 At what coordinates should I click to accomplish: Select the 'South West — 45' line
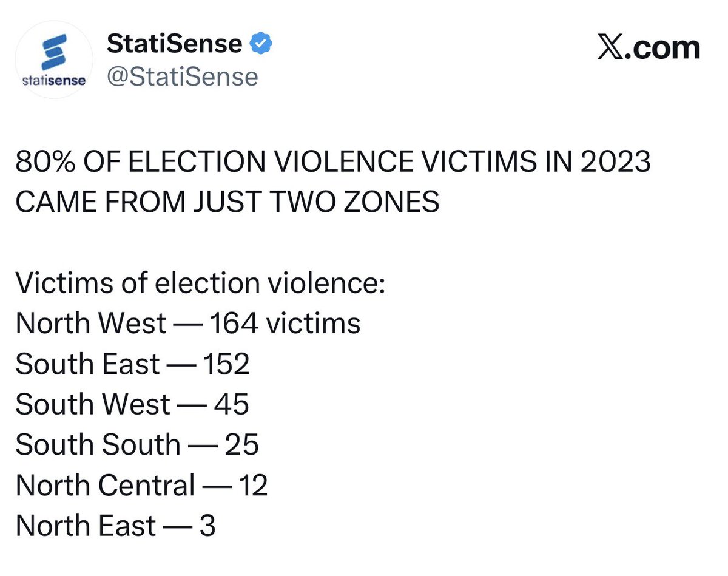pyautogui.click(x=132, y=404)
